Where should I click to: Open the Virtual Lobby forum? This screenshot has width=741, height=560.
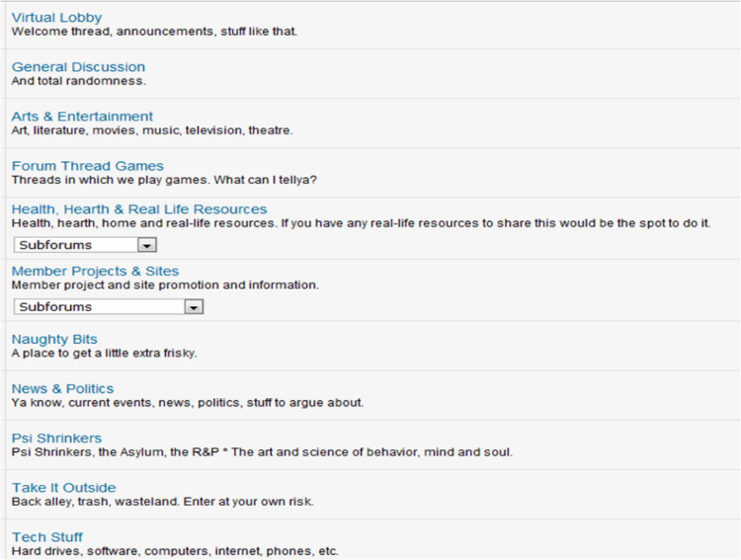(56, 18)
